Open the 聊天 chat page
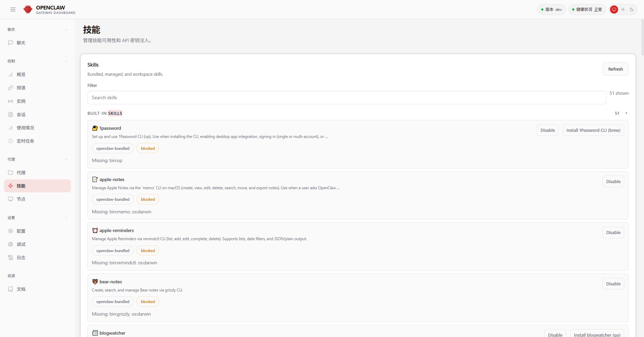Screen dimensions: 644x337 tap(37, 43)
